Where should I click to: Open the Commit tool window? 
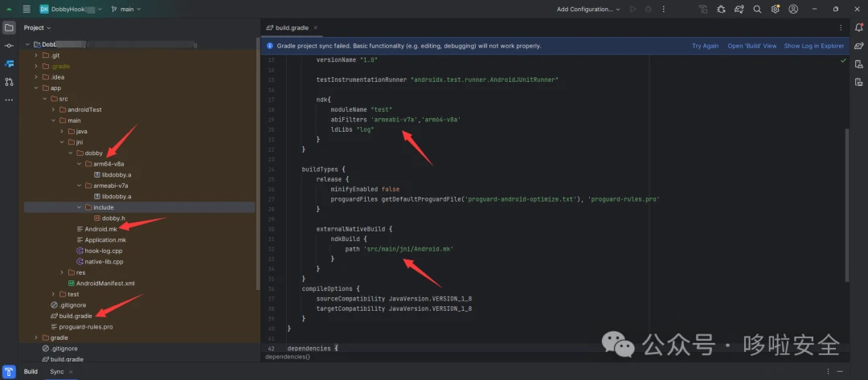9,45
